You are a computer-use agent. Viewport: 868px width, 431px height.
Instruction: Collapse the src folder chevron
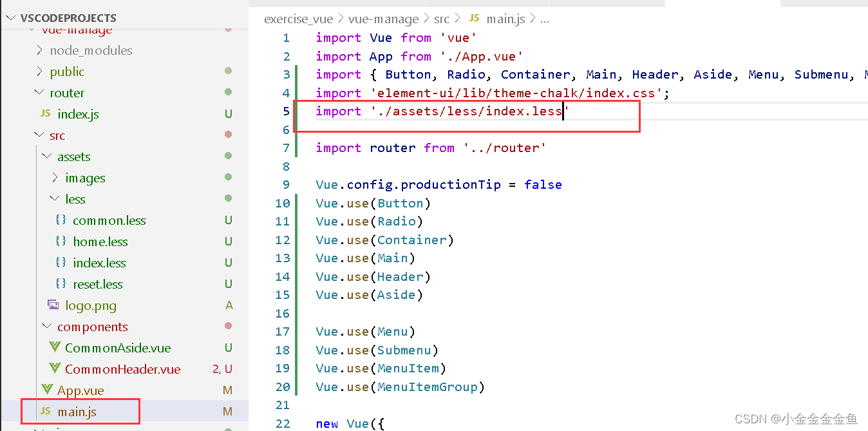[40, 135]
